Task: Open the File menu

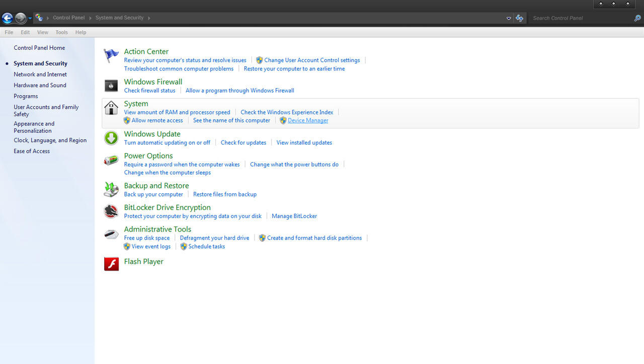Action: pyautogui.click(x=9, y=32)
